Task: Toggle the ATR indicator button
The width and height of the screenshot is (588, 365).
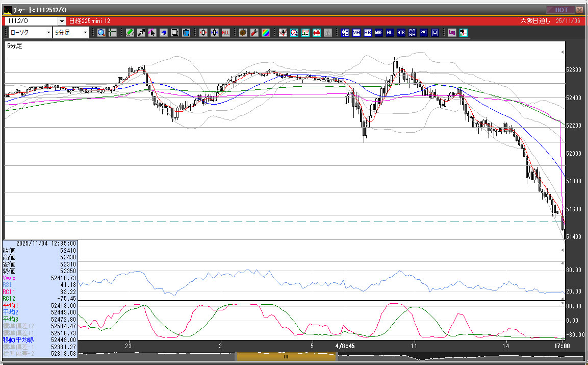Action: 401,33
